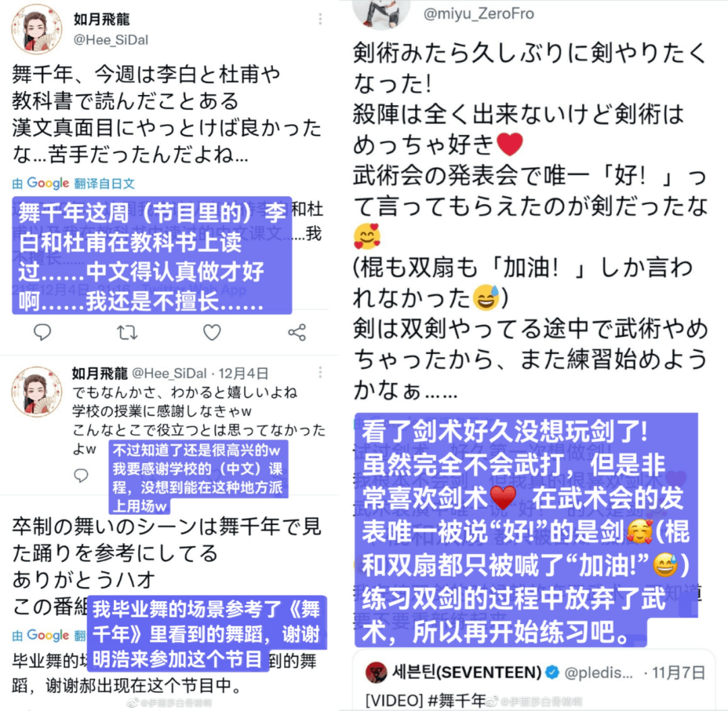Click the second 如月飛龍 avatar beside the reply
This screenshot has height=711, width=728.
pyautogui.click(x=36, y=392)
